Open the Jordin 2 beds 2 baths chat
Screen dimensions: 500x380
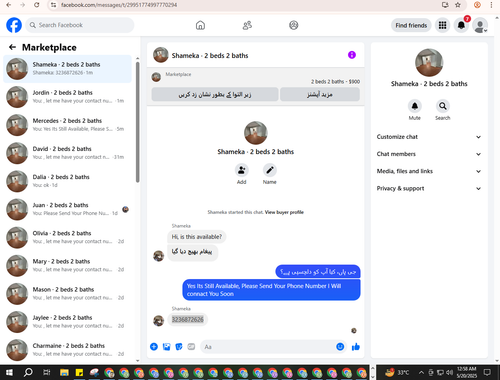coord(67,97)
